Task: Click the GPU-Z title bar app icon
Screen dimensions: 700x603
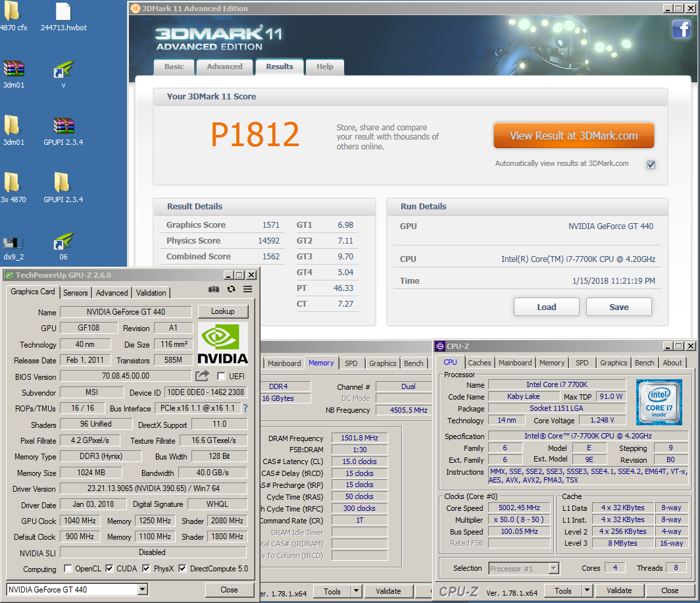Action: (9, 275)
